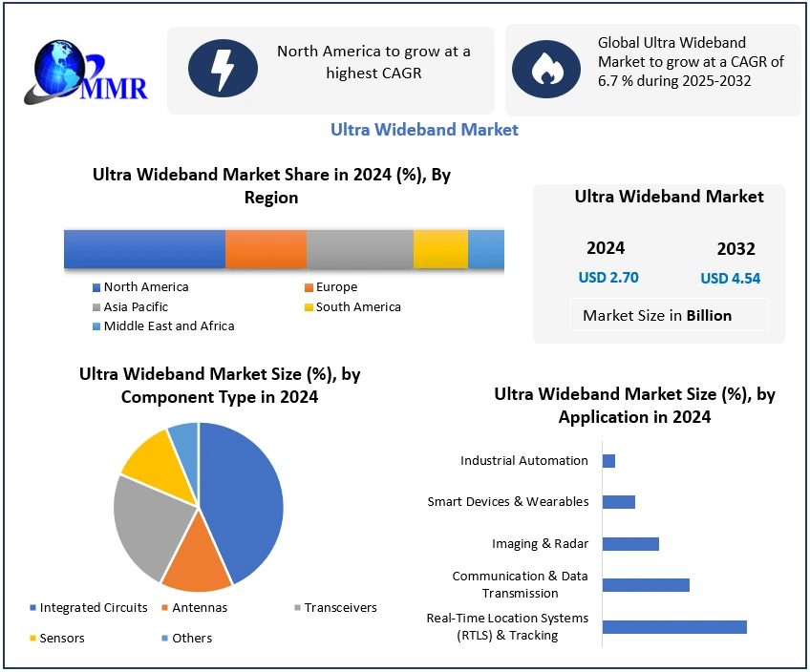The height and width of the screenshot is (672, 810).
Task: Click the North America segment of region bar
Action: click(144, 249)
